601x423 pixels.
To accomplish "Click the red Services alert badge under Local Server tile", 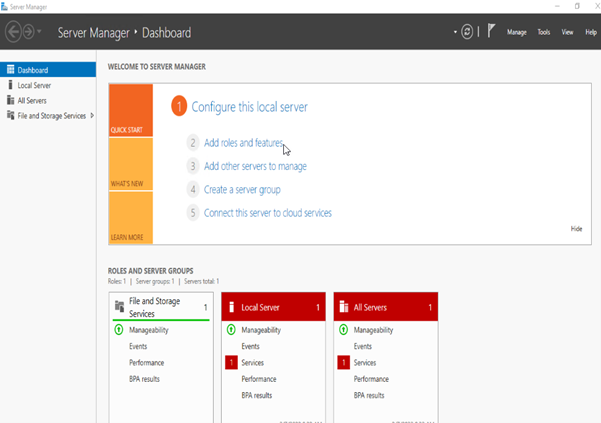I will (x=232, y=363).
